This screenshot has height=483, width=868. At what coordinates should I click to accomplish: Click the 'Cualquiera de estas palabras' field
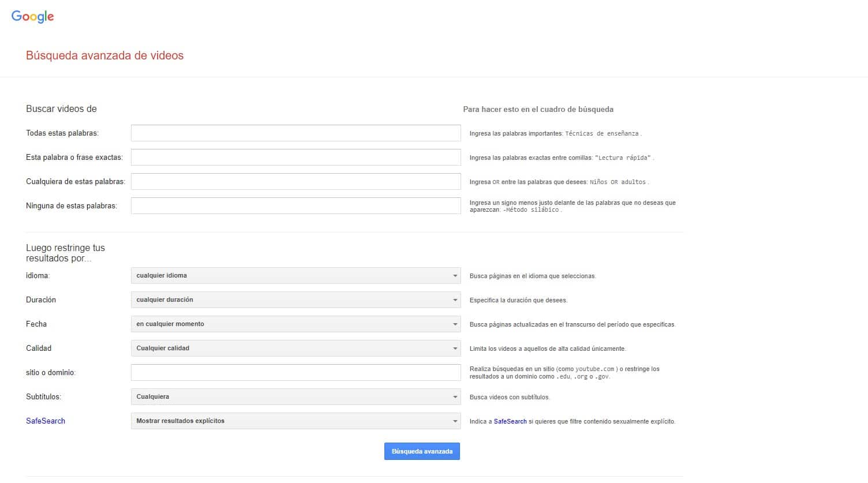[295, 181]
